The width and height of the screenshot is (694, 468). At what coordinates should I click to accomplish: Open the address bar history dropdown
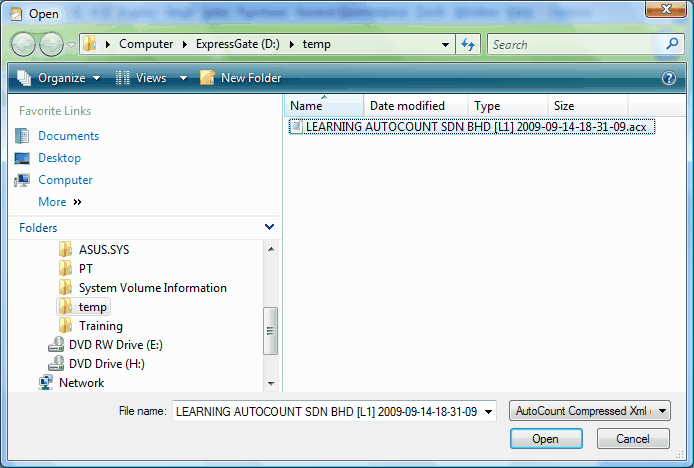click(x=445, y=44)
